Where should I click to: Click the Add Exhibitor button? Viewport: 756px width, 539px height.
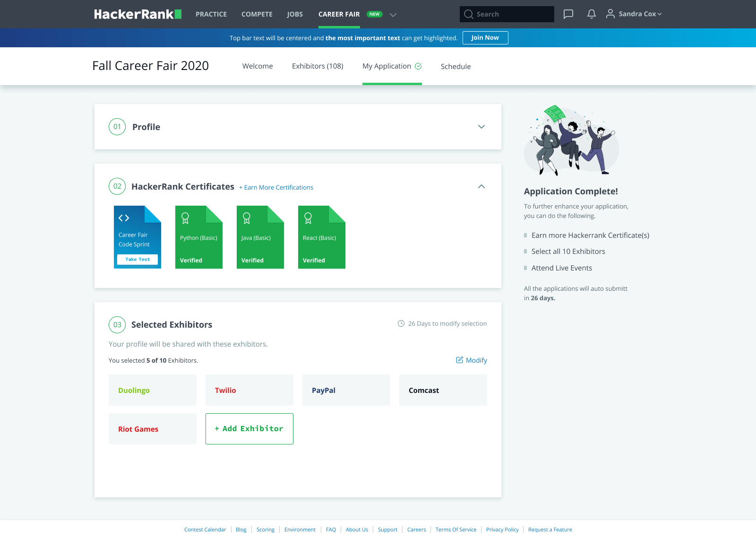(x=249, y=429)
